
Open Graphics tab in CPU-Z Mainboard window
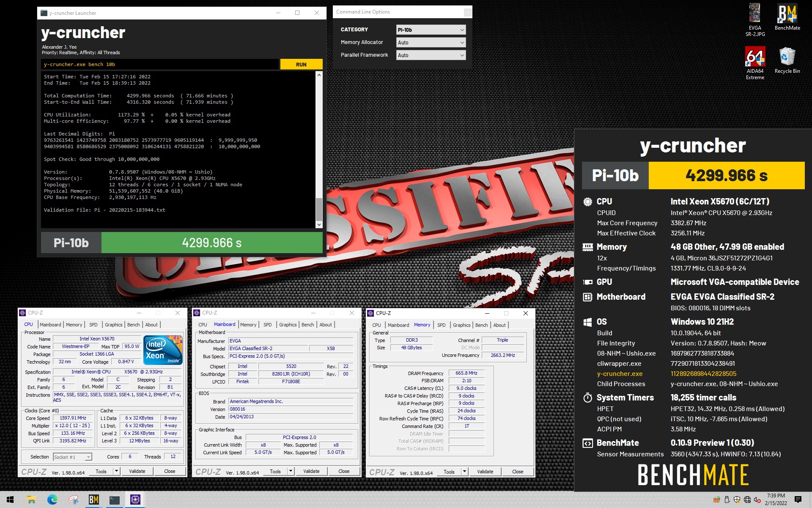(x=288, y=325)
